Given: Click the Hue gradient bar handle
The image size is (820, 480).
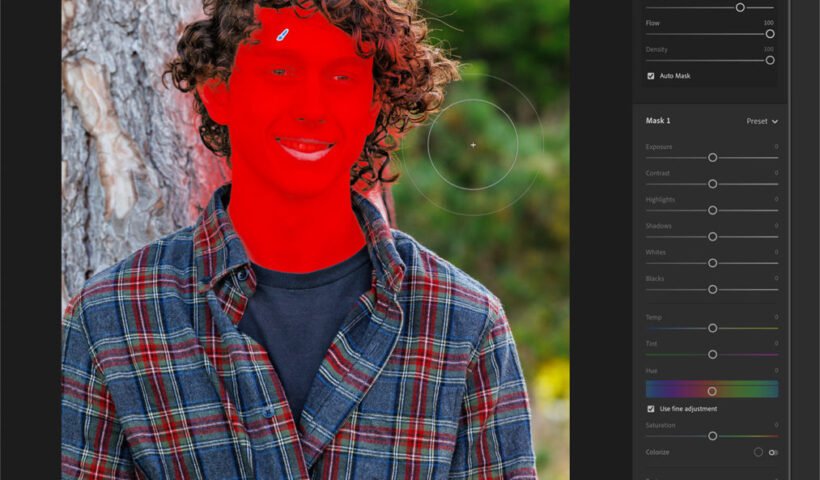Looking at the screenshot, I should point(712,390).
